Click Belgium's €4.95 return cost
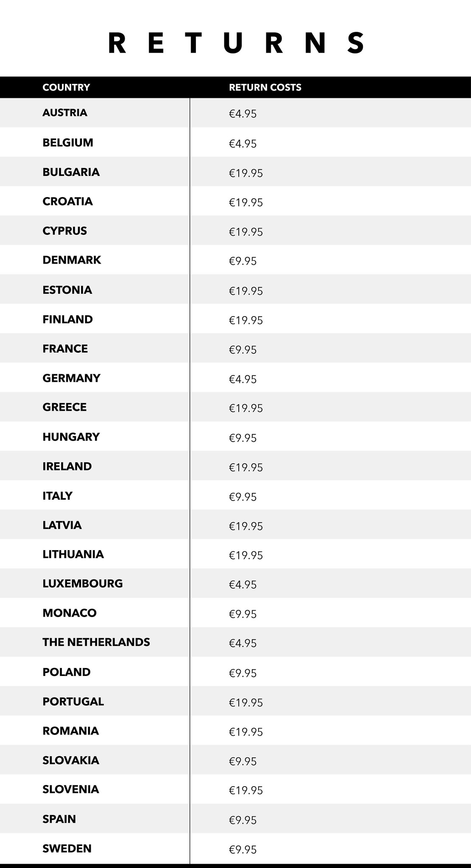 pyautogui.click(x=242, y=144)
